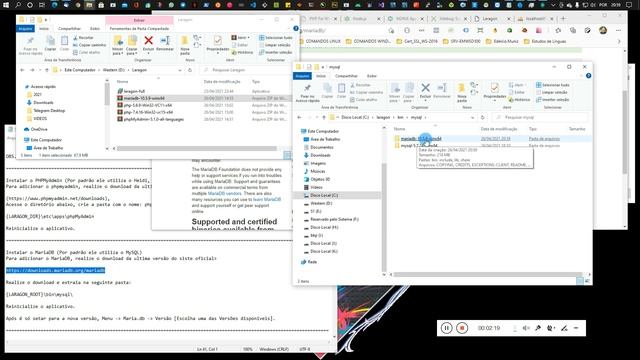Click Excluir red X in Laragon window
The width and height of the screenshot is (640, 360).
point(149,43)
